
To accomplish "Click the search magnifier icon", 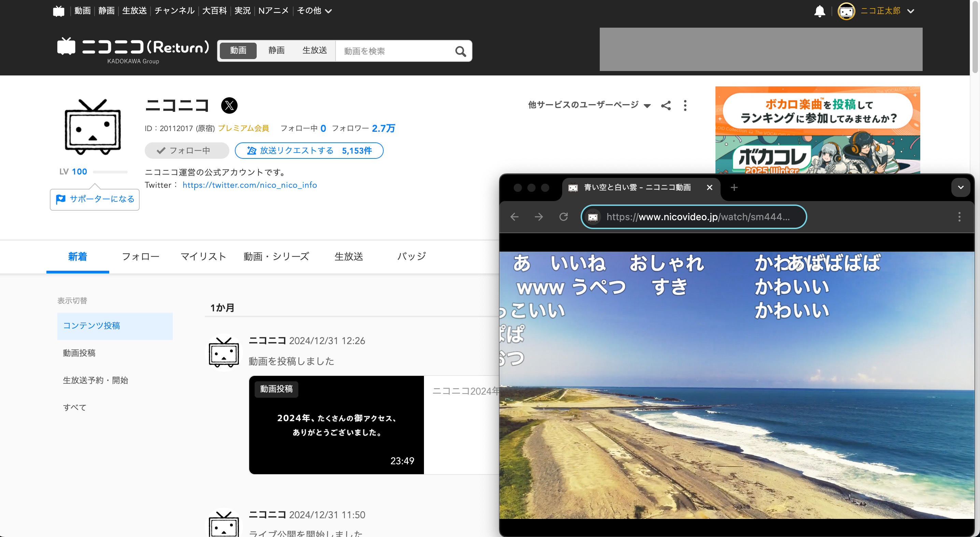I will point(460,51).
